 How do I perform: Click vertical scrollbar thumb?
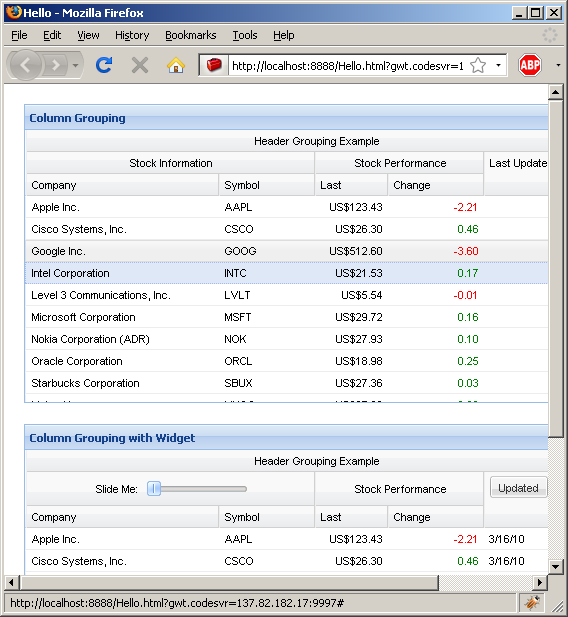pyautogui.click(x=555, y=269)
